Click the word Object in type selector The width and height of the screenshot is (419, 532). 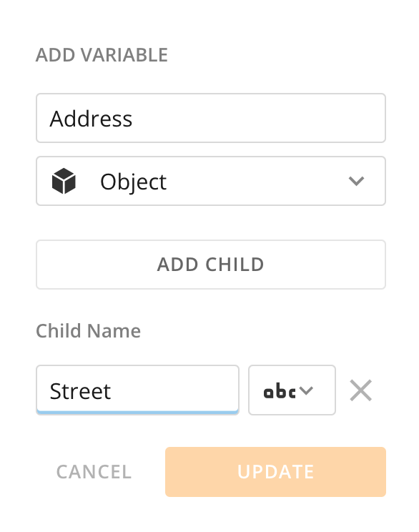(133, 182)
